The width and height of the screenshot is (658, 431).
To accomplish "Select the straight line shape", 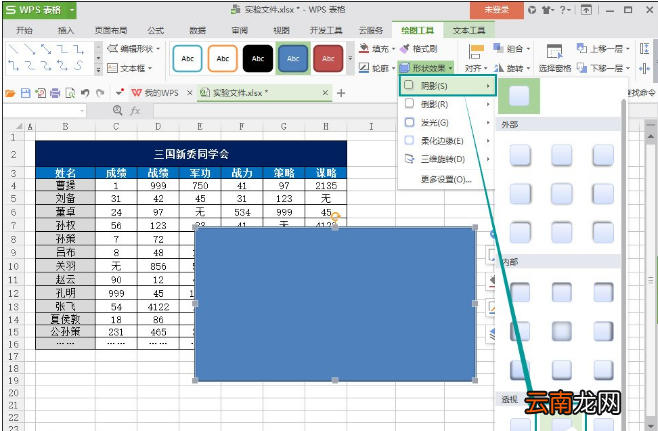I will coord(13,50).
